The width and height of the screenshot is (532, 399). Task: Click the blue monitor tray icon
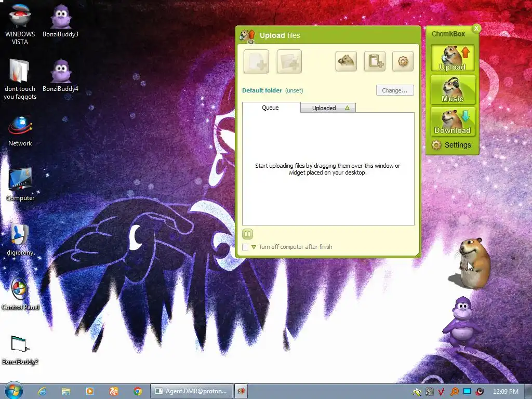coord(467,392)
